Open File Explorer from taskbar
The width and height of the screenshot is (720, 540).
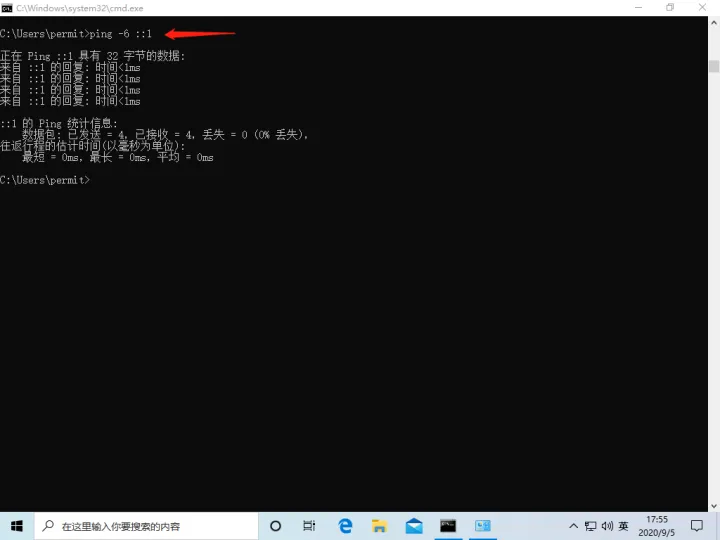click(379, 526)
